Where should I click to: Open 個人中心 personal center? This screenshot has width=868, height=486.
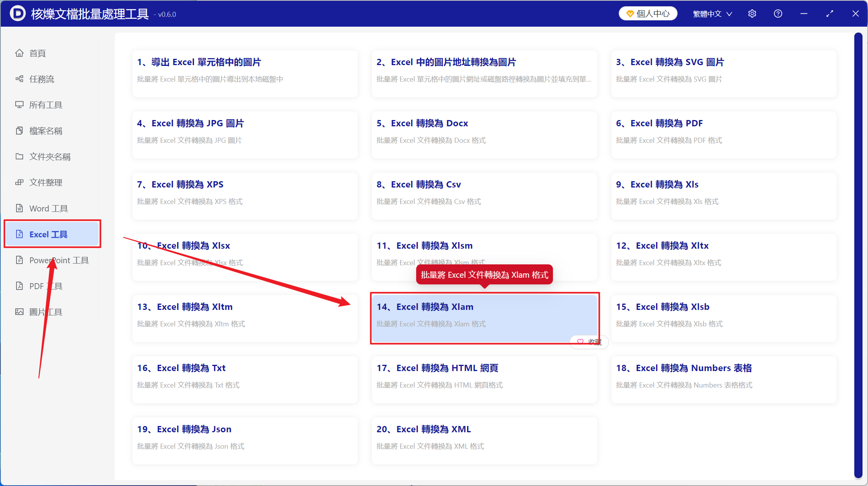coord(648,14)
